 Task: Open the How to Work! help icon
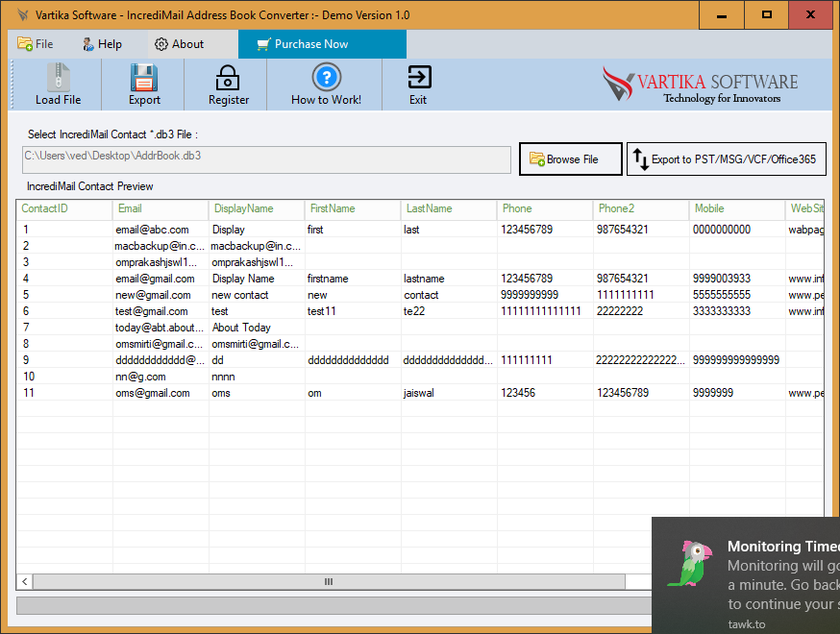(x=326, y=77)
